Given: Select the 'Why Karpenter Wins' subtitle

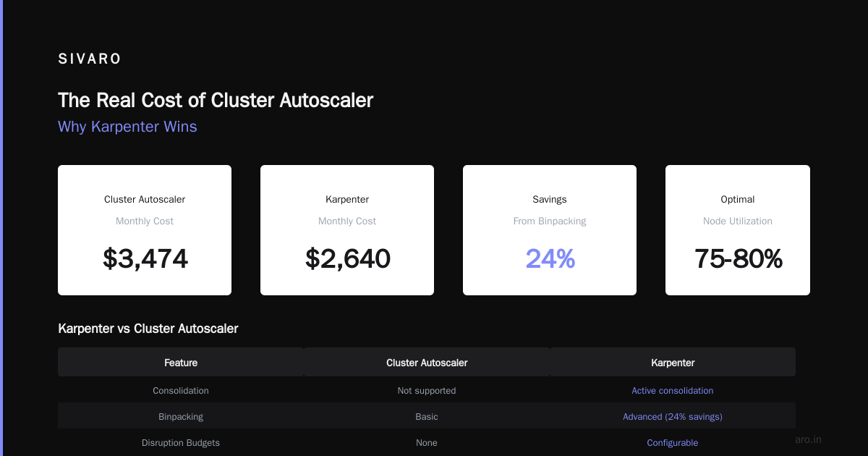Looking at the screenshot, I should [127, 127].
